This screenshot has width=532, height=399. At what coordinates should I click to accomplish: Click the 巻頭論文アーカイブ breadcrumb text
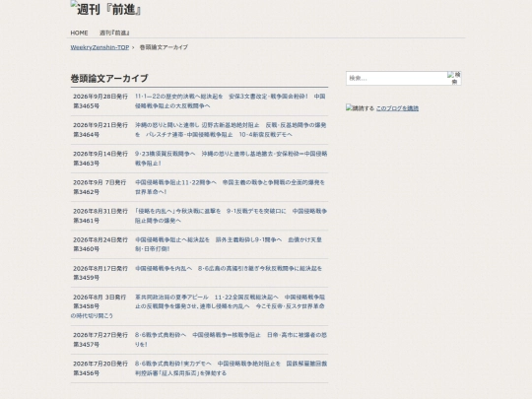coord(164,47)
